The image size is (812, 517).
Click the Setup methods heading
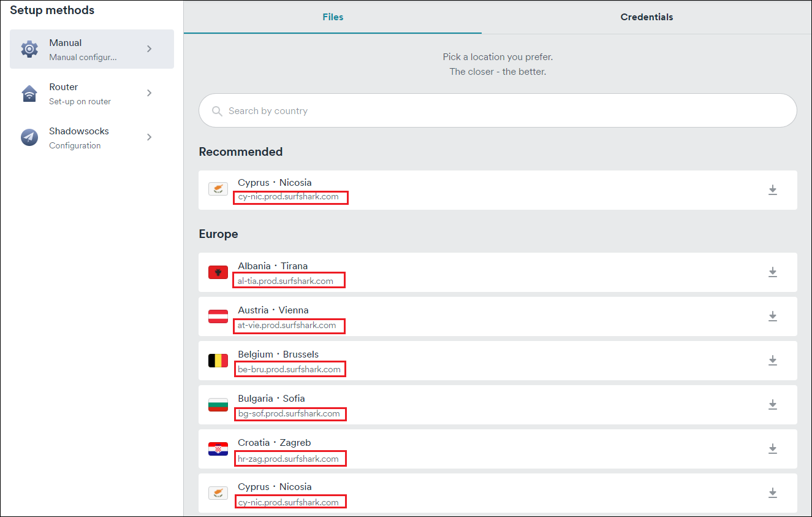(52, 10)
